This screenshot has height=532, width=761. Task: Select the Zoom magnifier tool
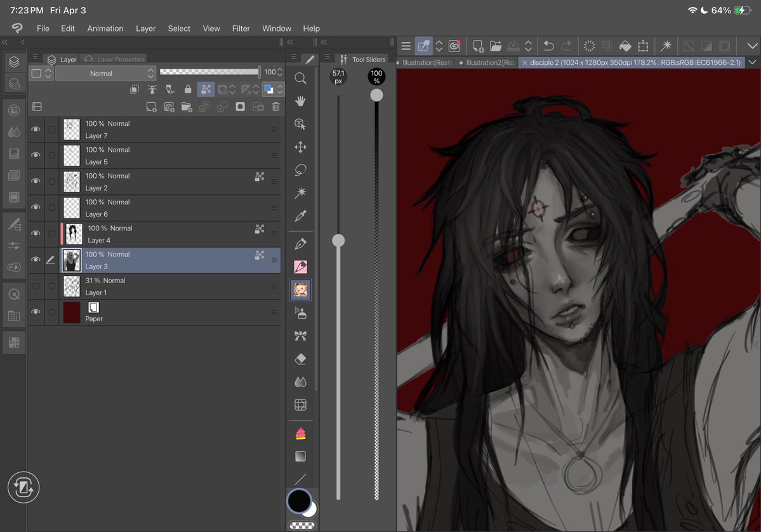pyautogui.click(x=301, y=78)
